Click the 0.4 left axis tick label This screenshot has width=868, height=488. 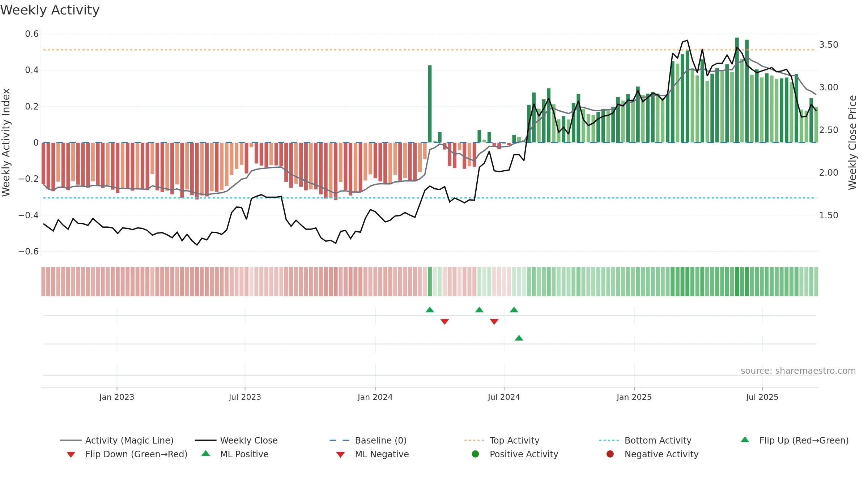pos(32,70)
